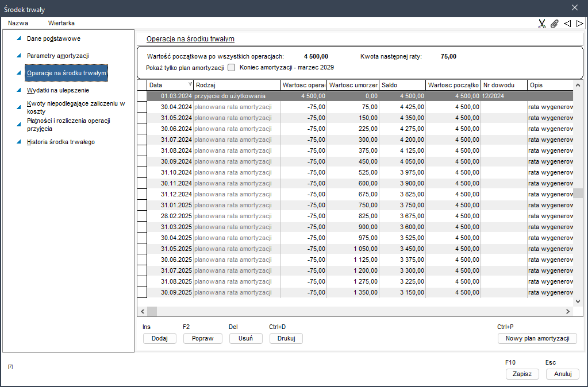Enable the Pokaż tylko plan amortyzacji checkbox
The height and width of the screenshot is (387, 588).
(x=232, y=68)
